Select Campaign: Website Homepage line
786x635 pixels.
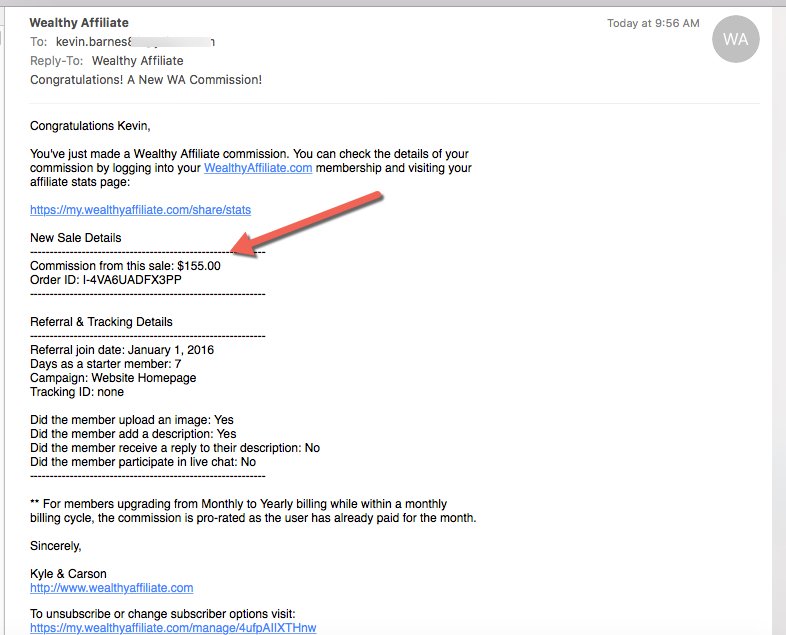113,378
